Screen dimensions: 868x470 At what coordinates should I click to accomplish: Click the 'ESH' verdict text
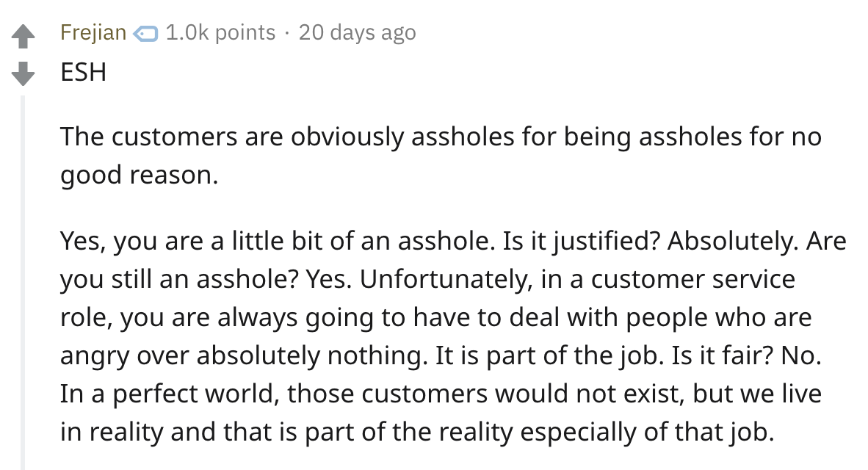pyautogui.click(x=84, y=72)
